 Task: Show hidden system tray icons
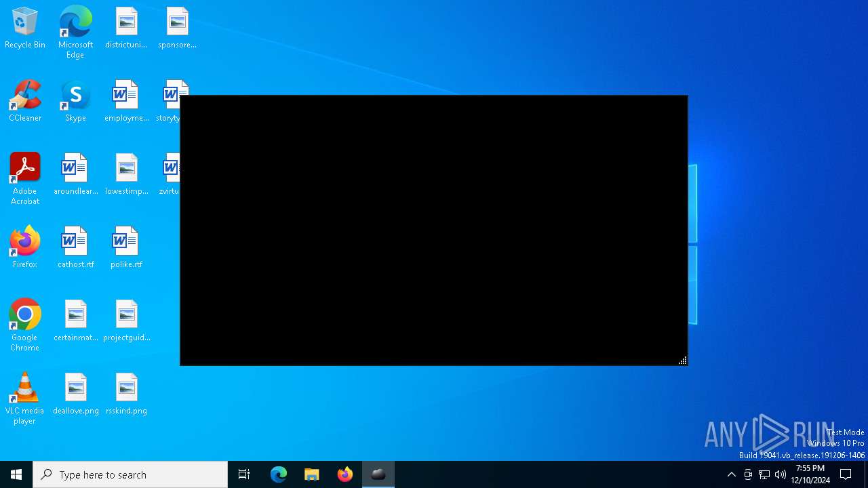(731, 474)
